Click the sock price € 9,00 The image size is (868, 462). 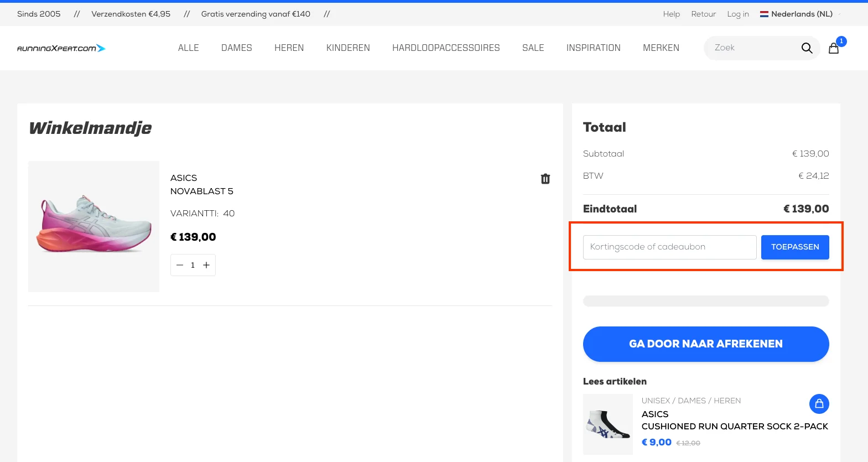(657, 442)
